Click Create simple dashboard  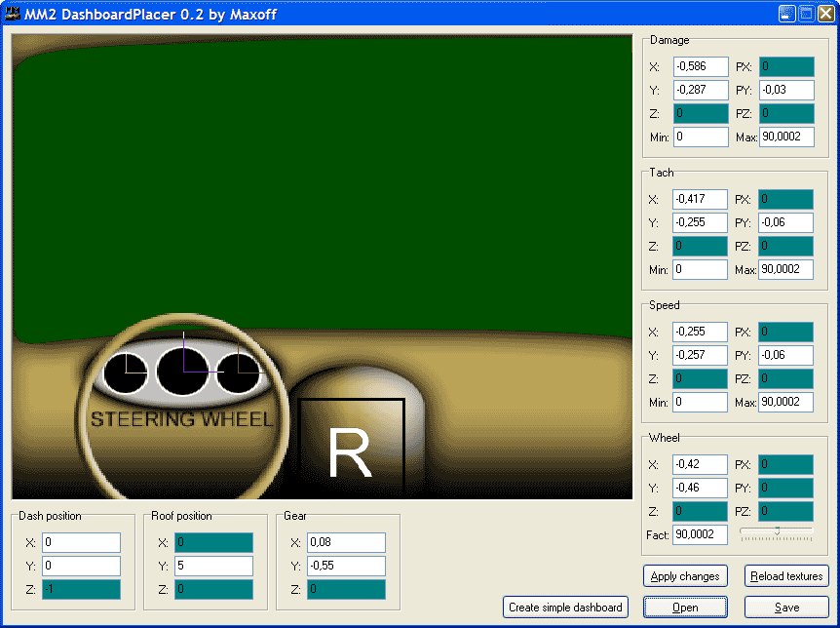point(565,608)
